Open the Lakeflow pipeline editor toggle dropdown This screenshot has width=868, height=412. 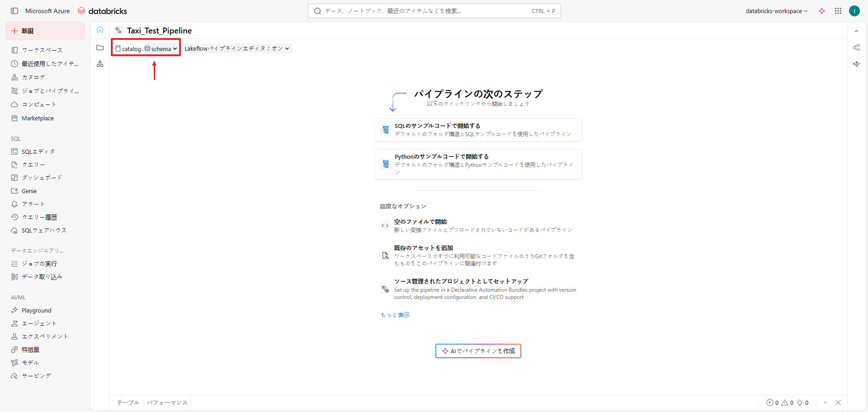tap(237, 48)
